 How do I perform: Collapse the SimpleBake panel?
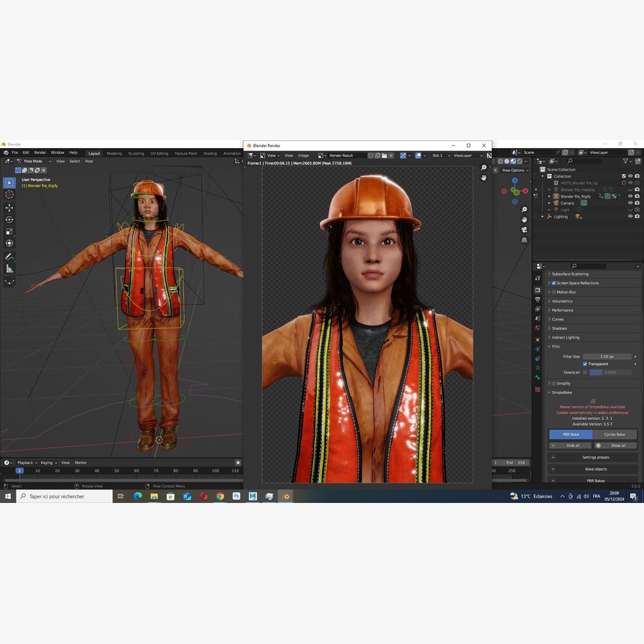coord(549,392)
